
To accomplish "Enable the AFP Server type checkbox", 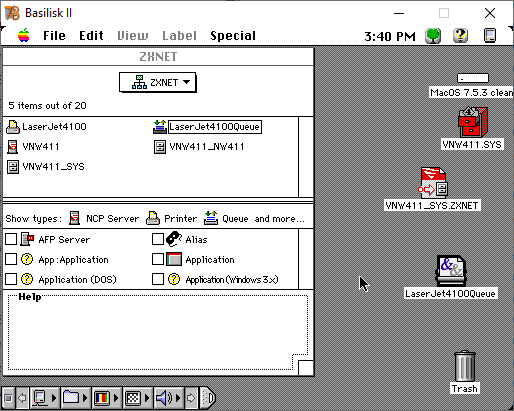I will tap(11, 239).
